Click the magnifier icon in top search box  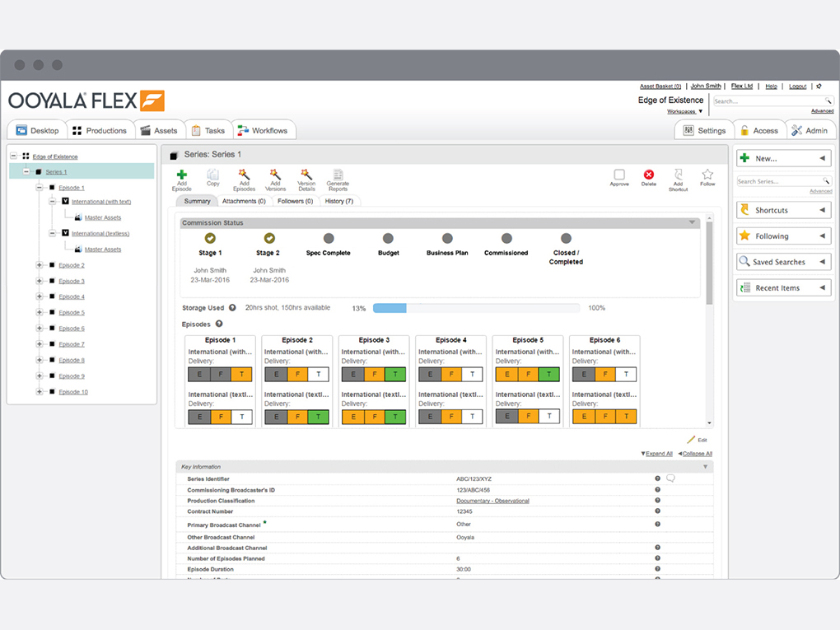click(x=828, y=100)
